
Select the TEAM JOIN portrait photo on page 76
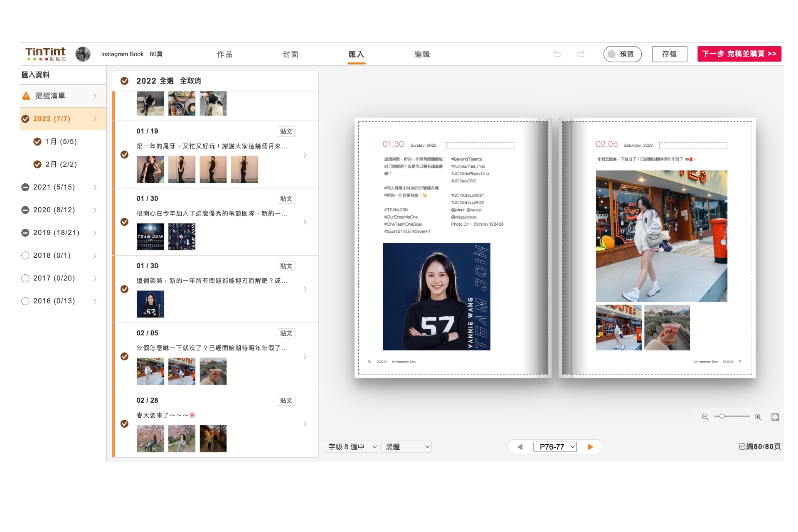[436, 297]
